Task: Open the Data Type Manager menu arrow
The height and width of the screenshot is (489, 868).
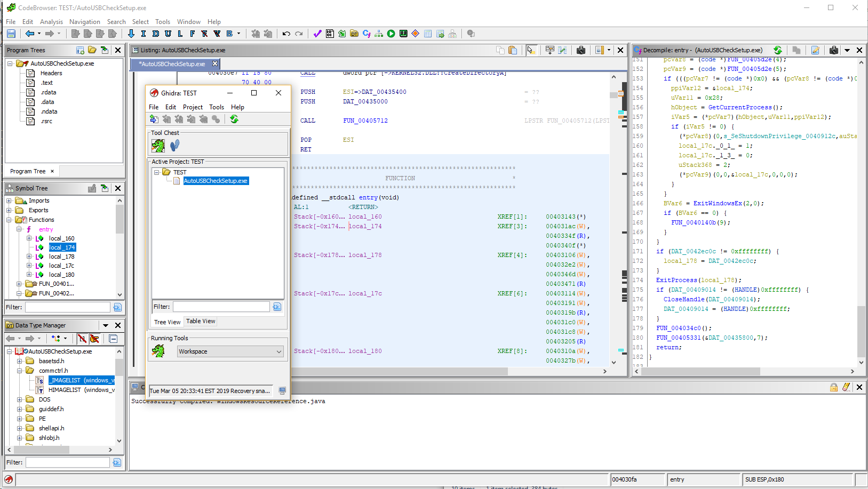Action: point(106,325)
